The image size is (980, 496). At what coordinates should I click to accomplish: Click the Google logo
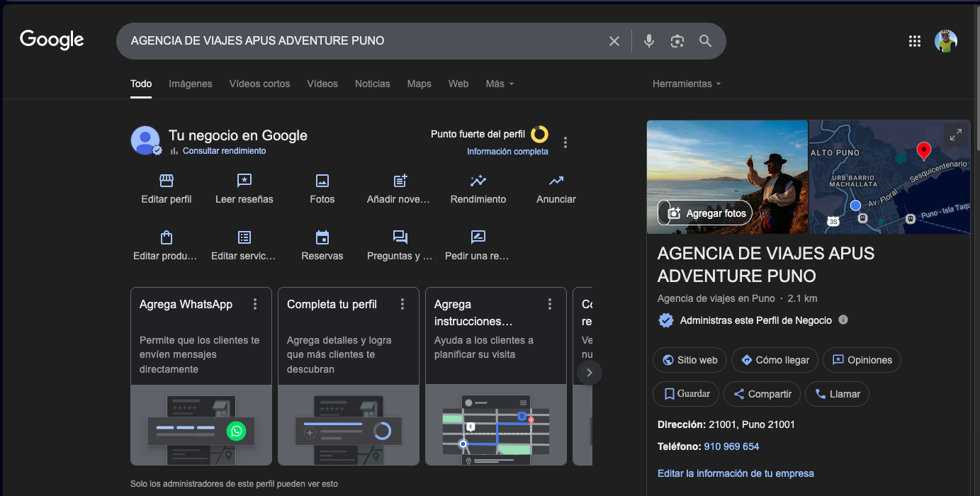tap(52, 40)
